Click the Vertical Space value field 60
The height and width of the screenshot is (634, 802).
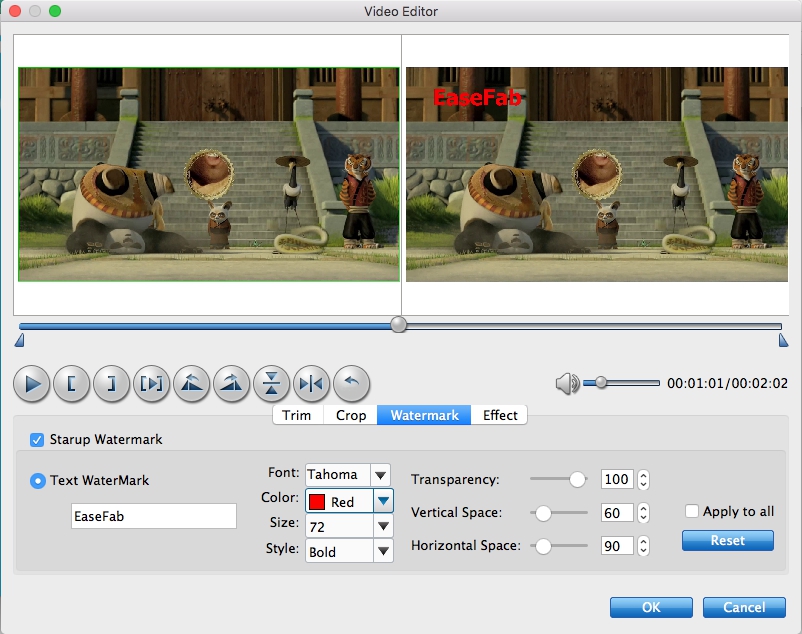point(617,513)
